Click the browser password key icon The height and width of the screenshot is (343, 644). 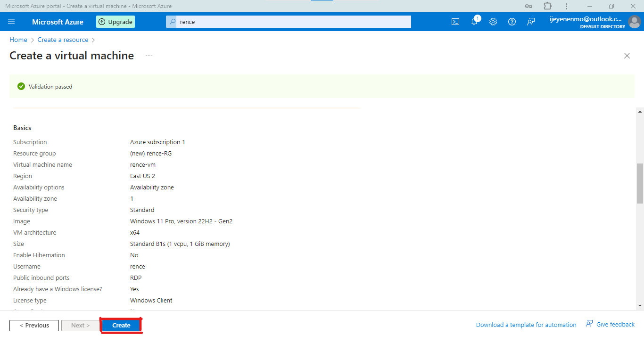point(529,6)
